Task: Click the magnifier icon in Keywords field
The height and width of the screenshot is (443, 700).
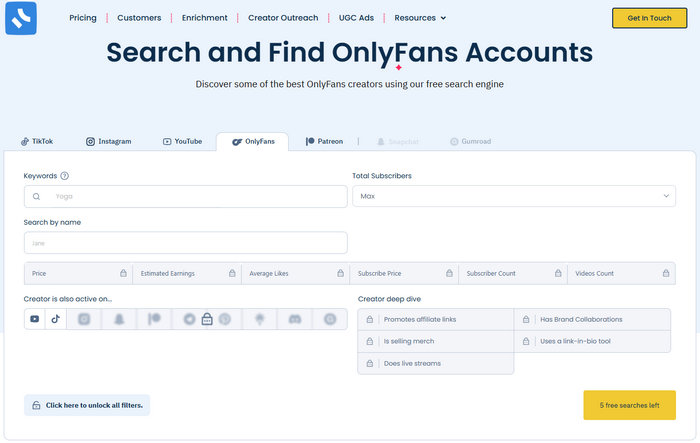Action: (x=37, y=196)
